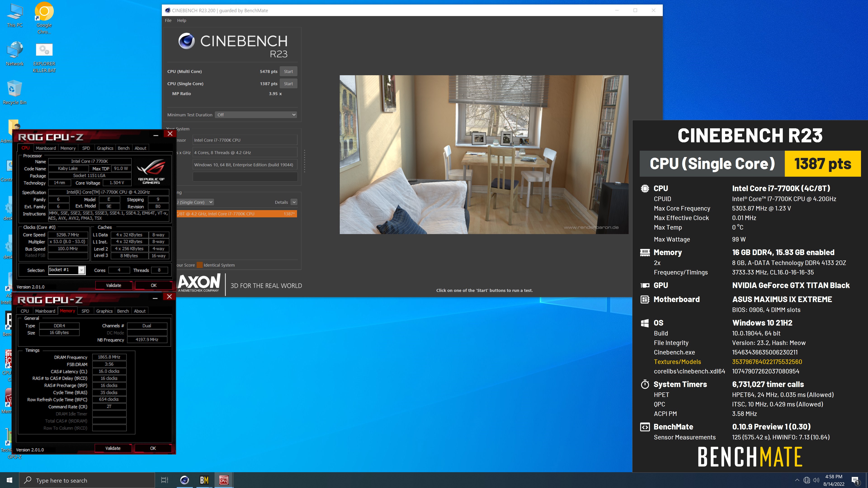
Task: Select the orange i7-7700K ranking entry
Action: [x=236, y=214]
